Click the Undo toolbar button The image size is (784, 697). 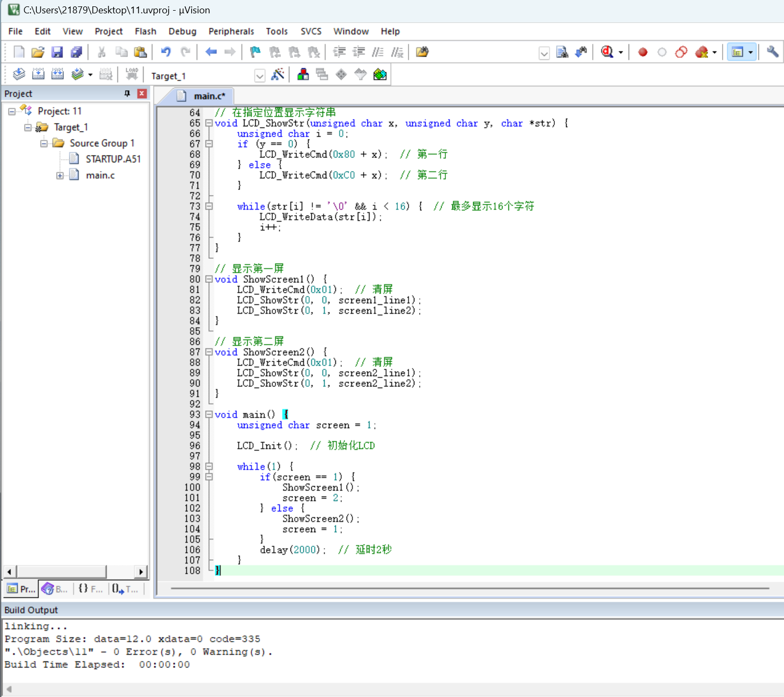pyautogui.click(x=166, y=51)
